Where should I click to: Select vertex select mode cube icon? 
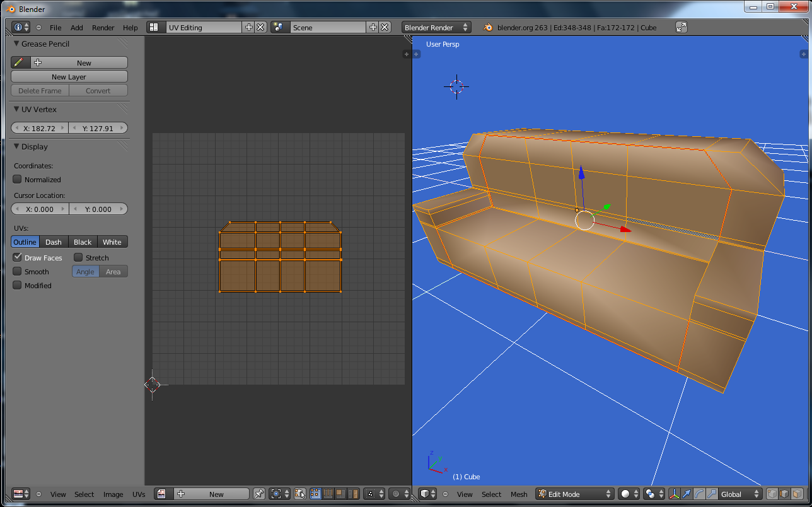pyautogui.click(x=772, y=494)
